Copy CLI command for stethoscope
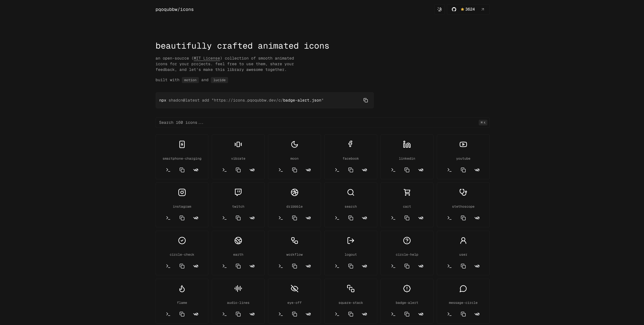The width and height of the screenshot is (644, 325). pyautogui.click(x=450, y=218)
